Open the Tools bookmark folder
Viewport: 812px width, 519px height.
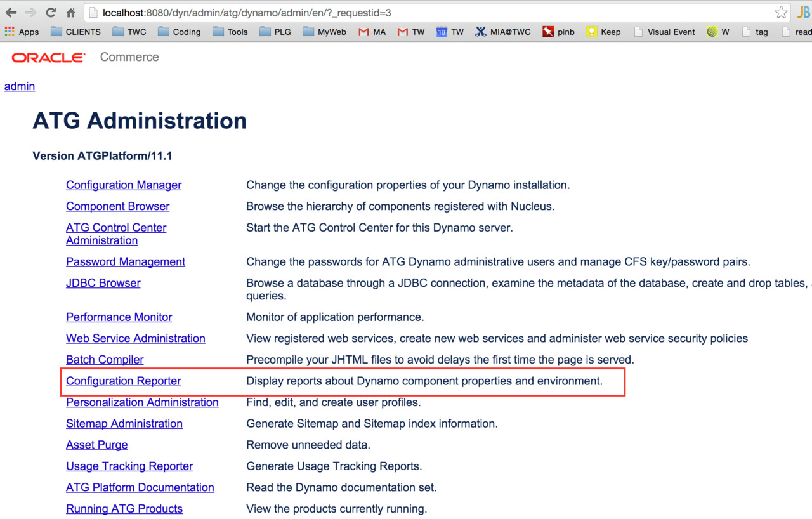(x=230, y=32)
